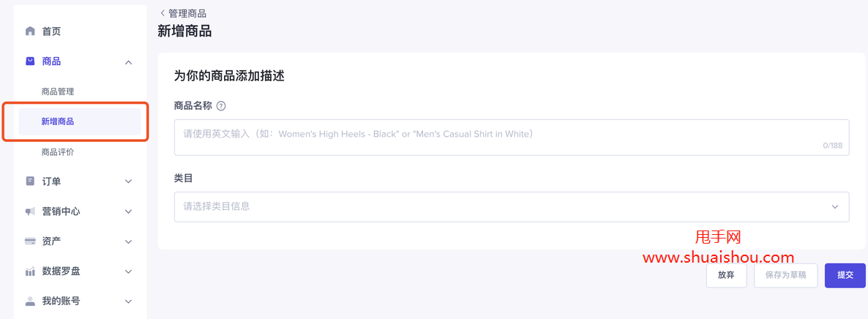Image resolution: width=868 pixels, height=319 pixels.
Task: Click the home icon in sidebar
Action: pyautogui.click(x=30, y=31)
